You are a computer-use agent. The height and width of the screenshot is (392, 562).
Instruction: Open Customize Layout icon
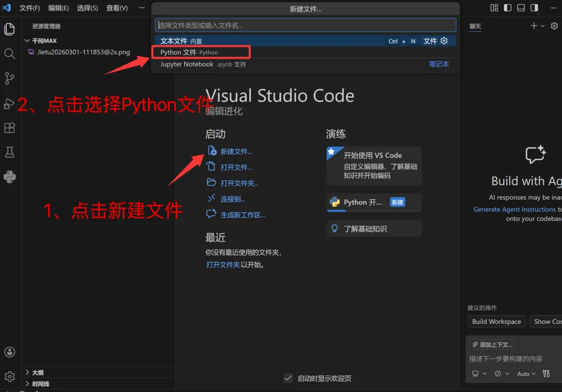point(494,8)
